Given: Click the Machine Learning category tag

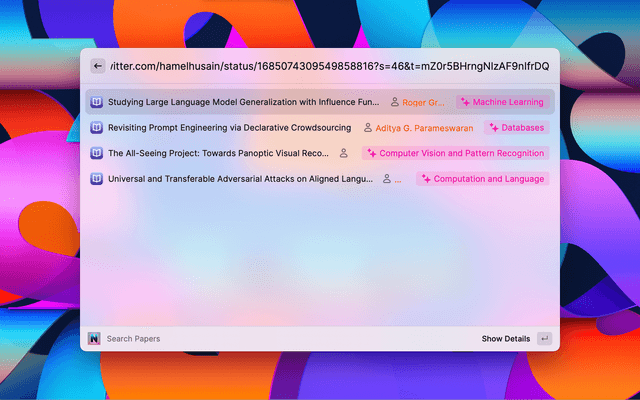Looking at the screenshot, I should (502, 102).
